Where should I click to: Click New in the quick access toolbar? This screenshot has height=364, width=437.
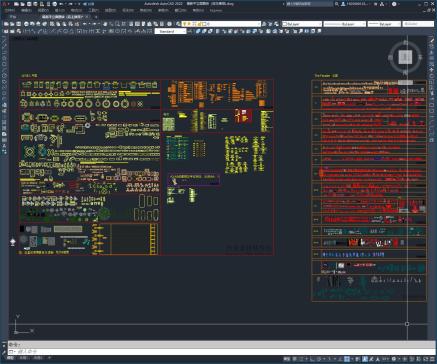(x=16, y=4)
